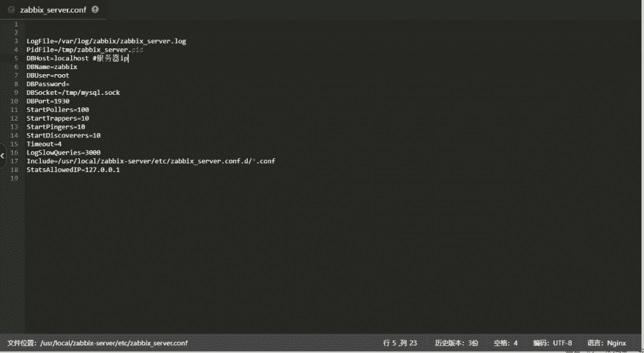Click the file-type gear icon on the tab

tap(11, 10)
